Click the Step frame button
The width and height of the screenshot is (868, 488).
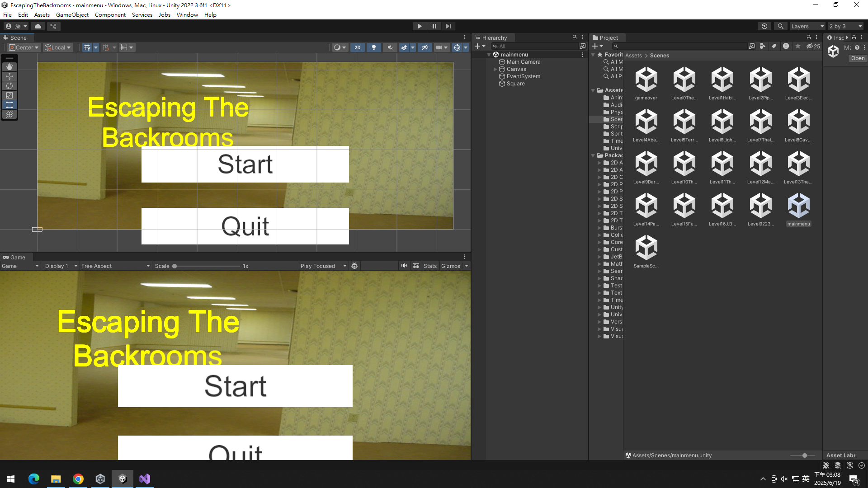(x=448, y=26)
